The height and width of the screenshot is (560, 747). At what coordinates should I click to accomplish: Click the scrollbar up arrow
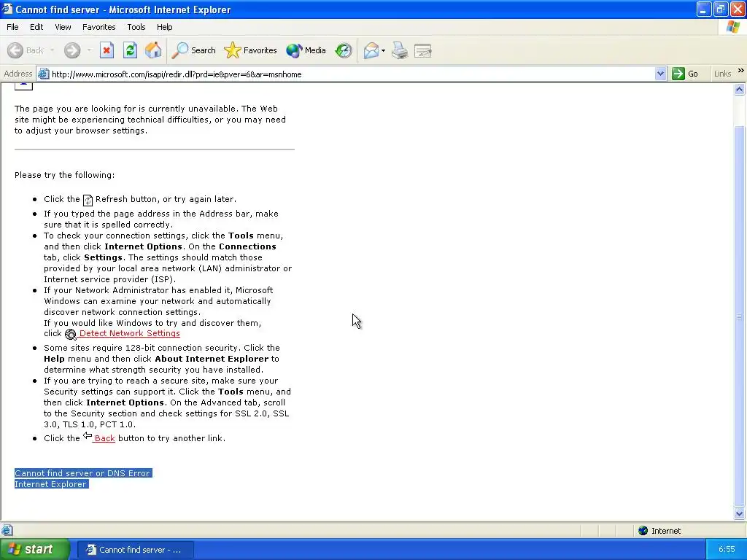pyautogui.click(x=740, y=89)
